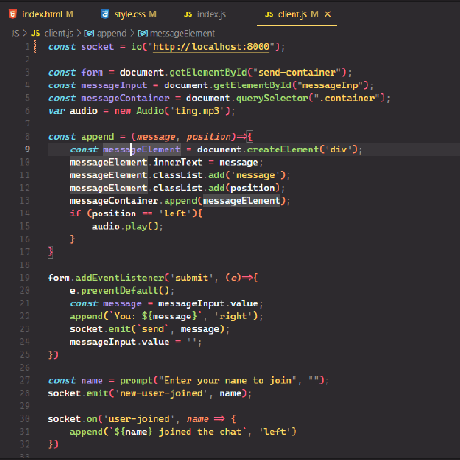Viewport: 460px width, 460px height.
Task: Click 'socket' variable on line 1
Action: point(97,47)
